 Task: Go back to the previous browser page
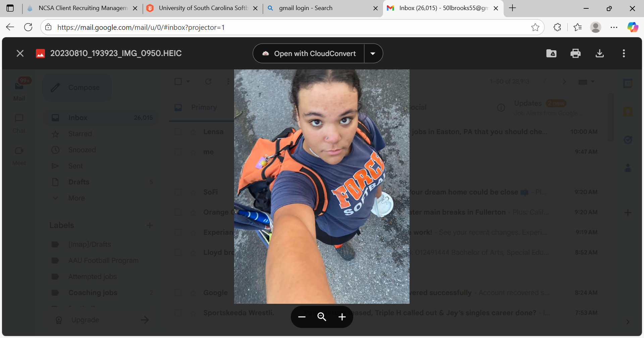(10, 27)
